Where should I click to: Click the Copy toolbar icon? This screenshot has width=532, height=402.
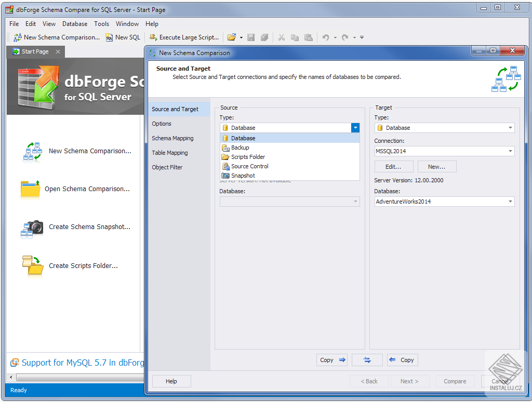point(295,37)
